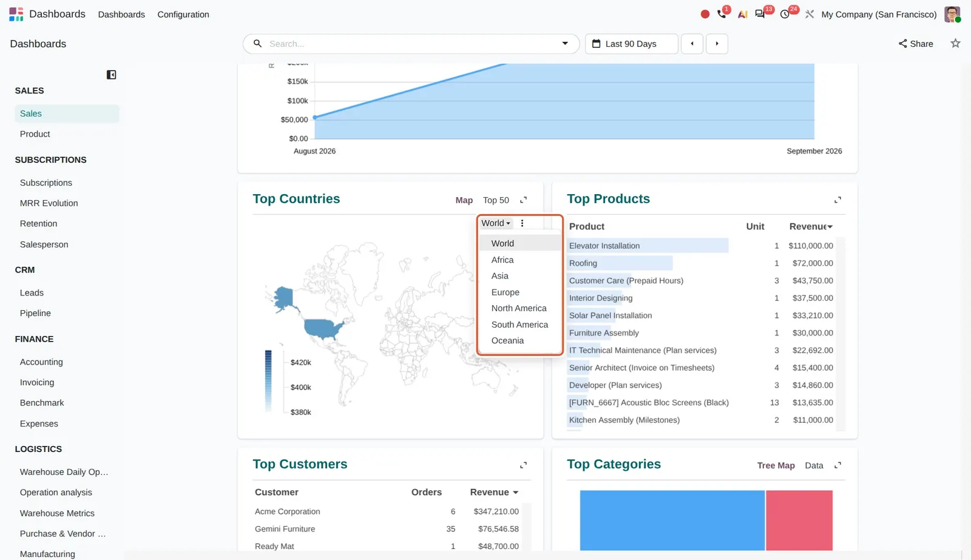The width and height of the screenshot is (971, 560).
Task: Switch Top Categories to Data view
Action: [814, 465]
